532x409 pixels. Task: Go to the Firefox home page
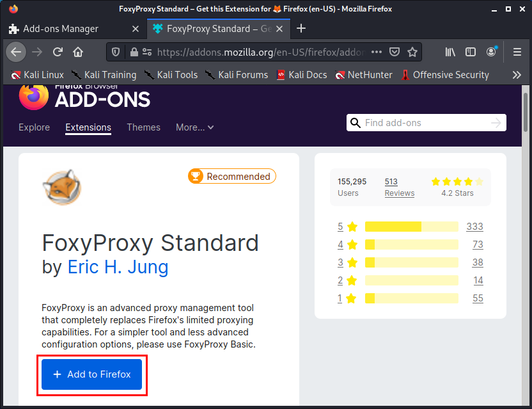coord(78,52)
